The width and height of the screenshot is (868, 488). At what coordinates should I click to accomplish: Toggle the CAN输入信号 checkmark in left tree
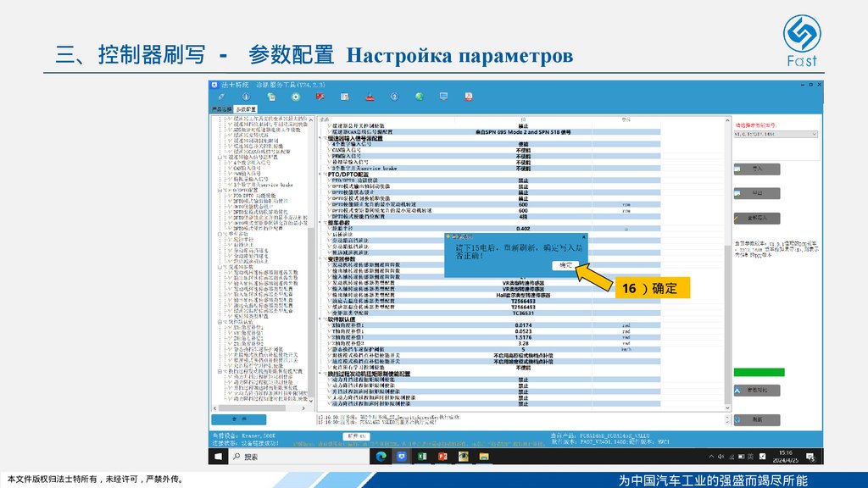[230, 169]
